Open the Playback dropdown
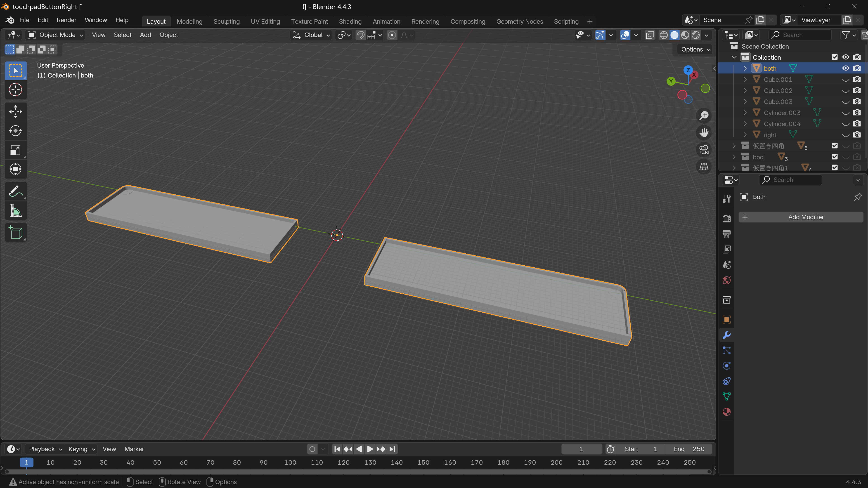Screen dimensions: 868x488 point(45,449)
